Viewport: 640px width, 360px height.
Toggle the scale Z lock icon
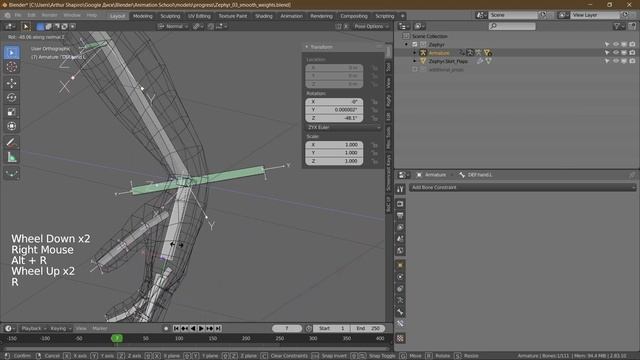tap(374, 161)
